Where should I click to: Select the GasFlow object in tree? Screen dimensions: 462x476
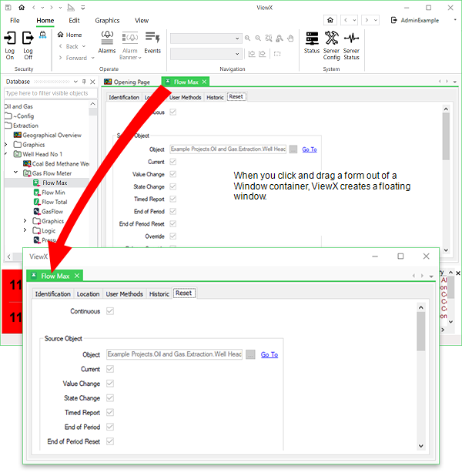pyautogui.click(x=52, y=211)
